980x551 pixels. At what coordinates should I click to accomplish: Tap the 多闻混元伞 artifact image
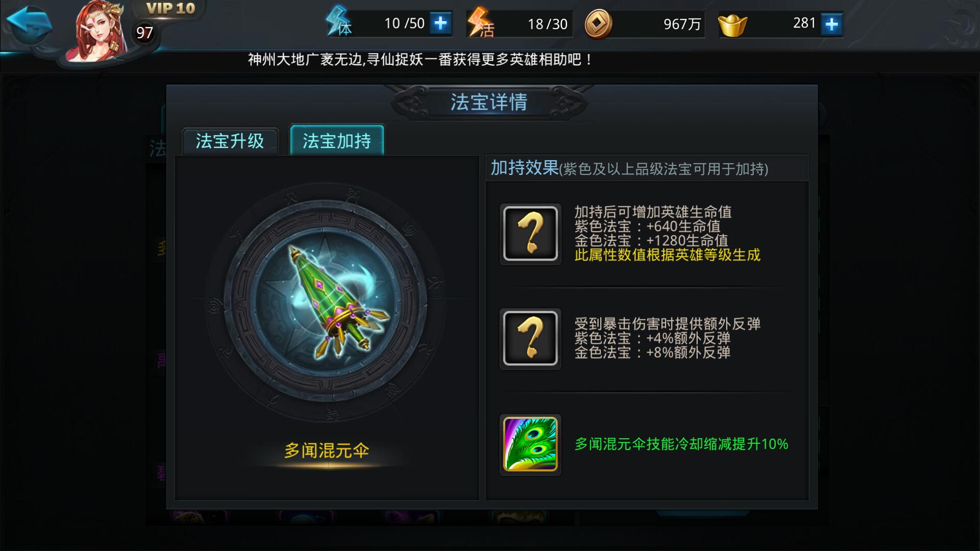[x=327, y=301]
